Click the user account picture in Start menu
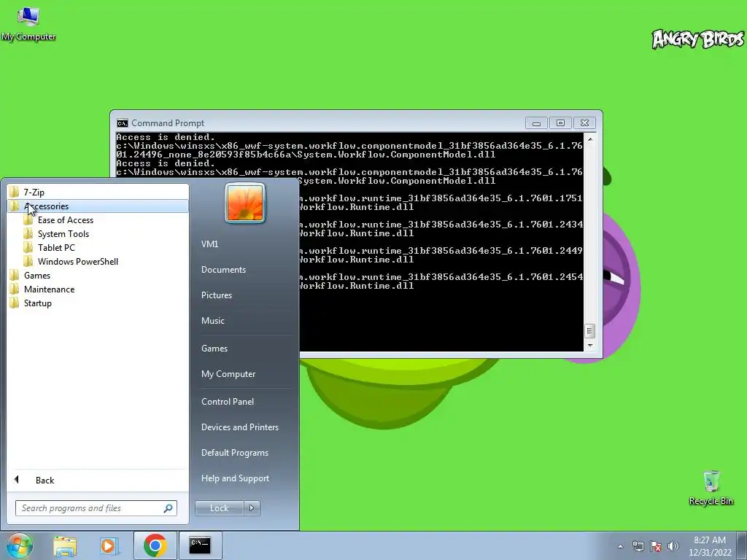This screenshot has height=560, width=747. tap(245, 203)
